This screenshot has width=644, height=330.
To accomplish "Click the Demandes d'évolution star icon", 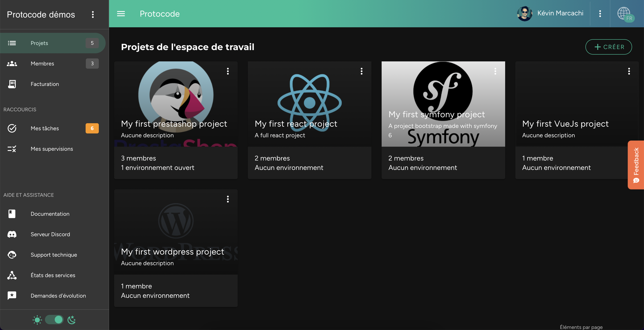I will 12,296.
